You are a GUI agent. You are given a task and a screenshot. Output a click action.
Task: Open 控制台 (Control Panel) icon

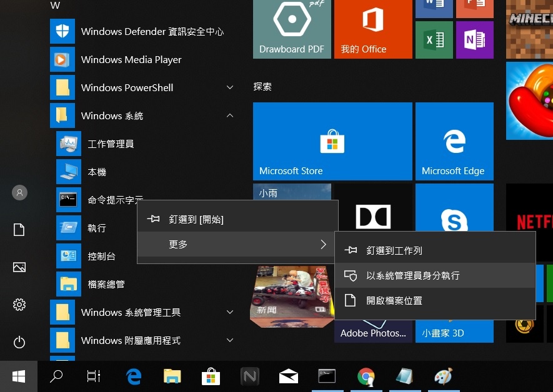(x=69, y=256)
